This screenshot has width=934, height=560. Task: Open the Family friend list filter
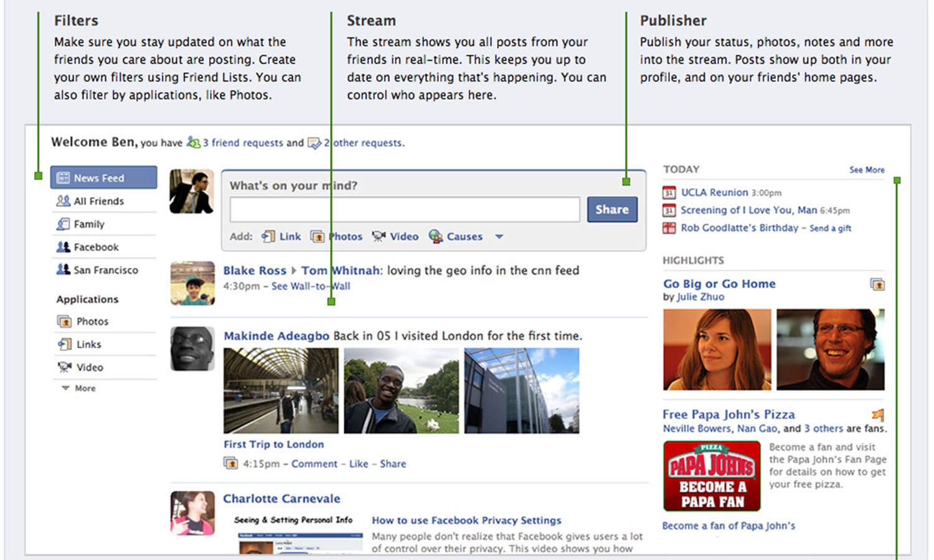coord(88,224)
